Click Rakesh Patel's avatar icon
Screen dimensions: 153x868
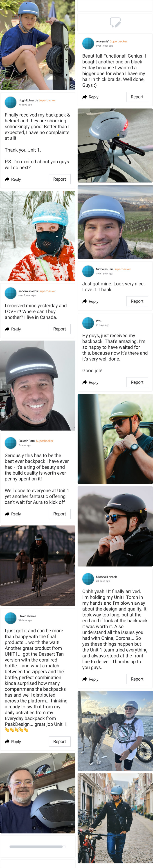coord(10,443)
